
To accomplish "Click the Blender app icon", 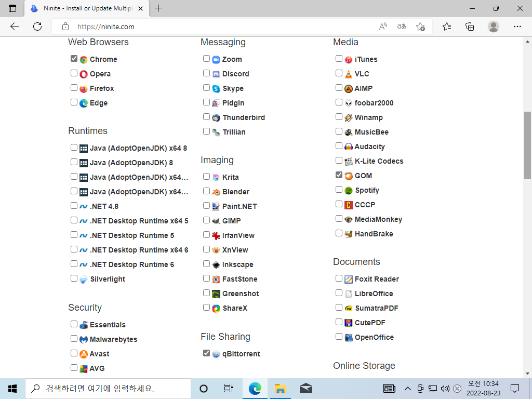I will (x=216, y=192).
